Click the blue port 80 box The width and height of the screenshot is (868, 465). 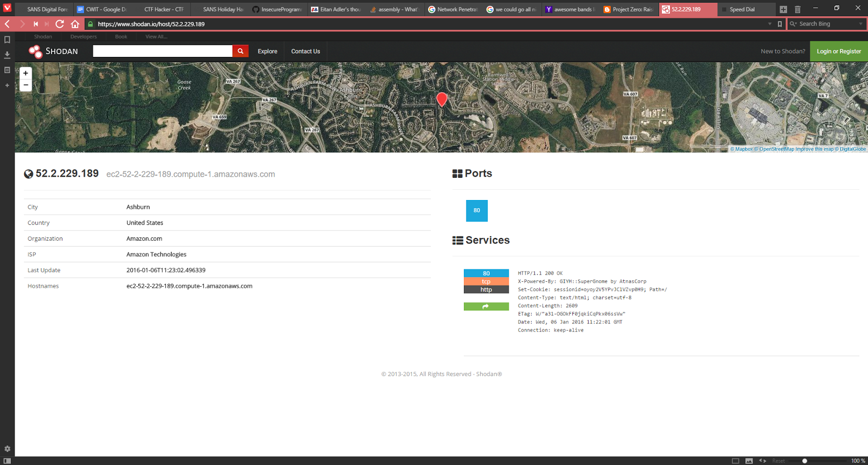(476, 211)
